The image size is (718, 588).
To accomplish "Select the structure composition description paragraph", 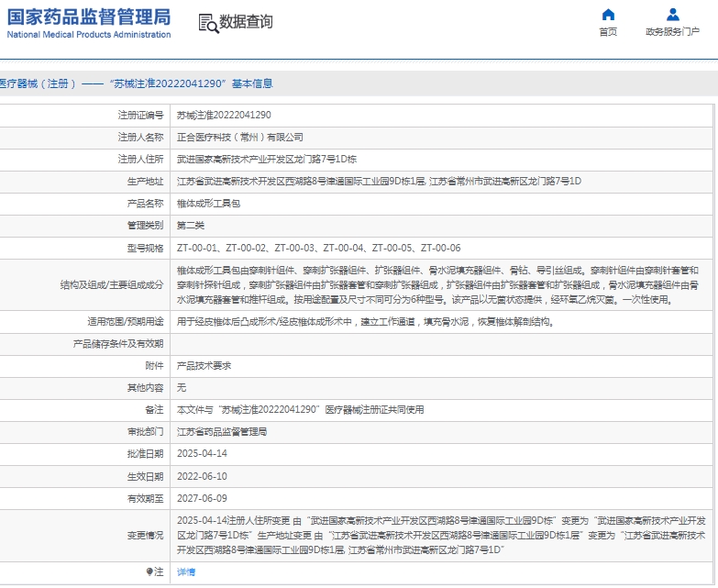I will click(437, 285).
